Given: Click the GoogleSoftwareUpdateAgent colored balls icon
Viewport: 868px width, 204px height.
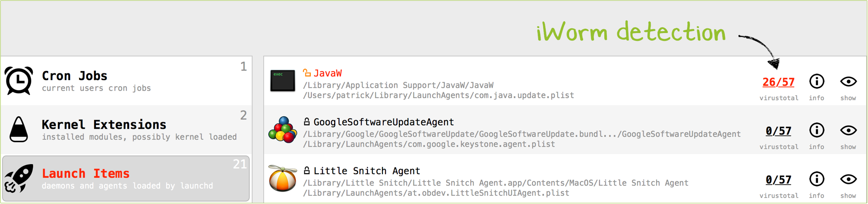Looking at the screenshot, I should 283,130.
